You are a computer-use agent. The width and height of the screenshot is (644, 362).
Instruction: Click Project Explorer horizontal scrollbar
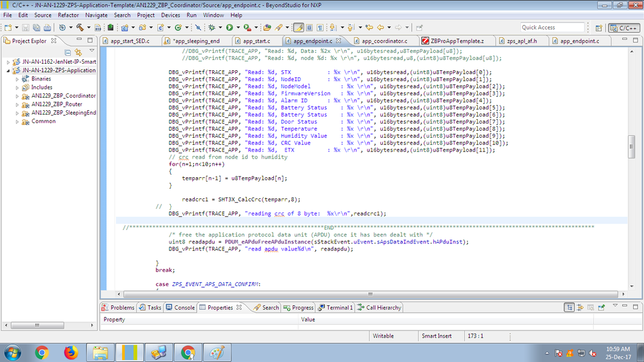[x=37, y=325]
